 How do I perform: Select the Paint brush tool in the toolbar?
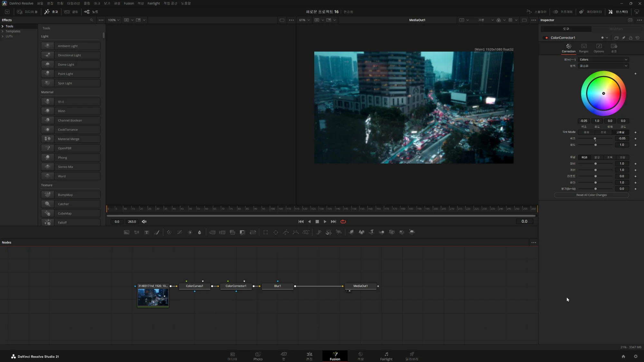[x=157, y=232]
